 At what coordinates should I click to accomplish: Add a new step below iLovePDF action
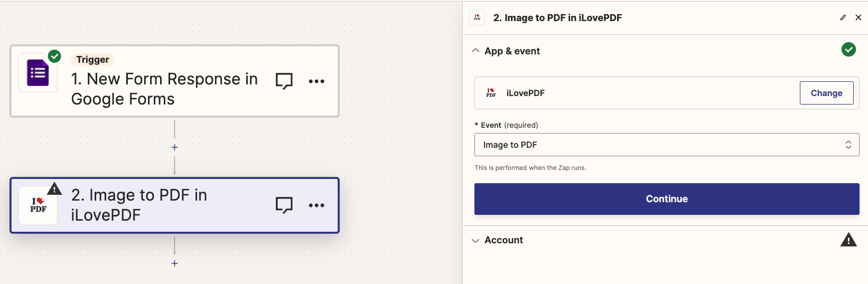point(174,263)
